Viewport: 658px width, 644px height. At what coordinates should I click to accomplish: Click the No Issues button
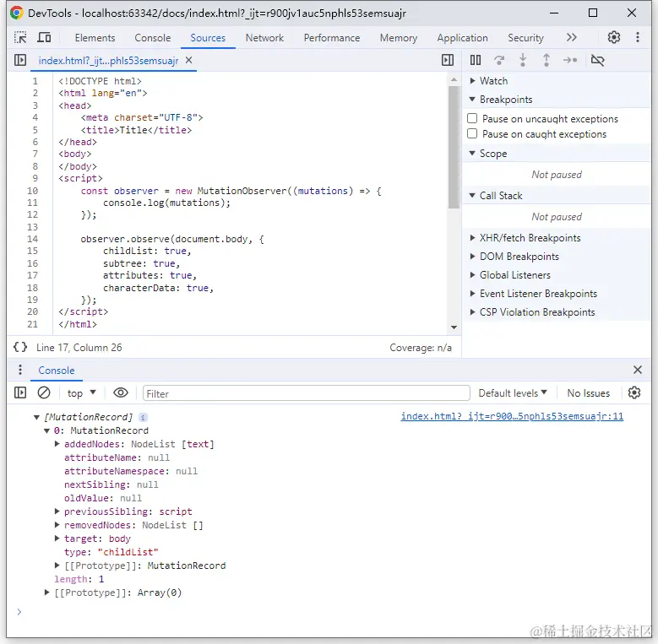pyautogui.click(x=589, y=392)
